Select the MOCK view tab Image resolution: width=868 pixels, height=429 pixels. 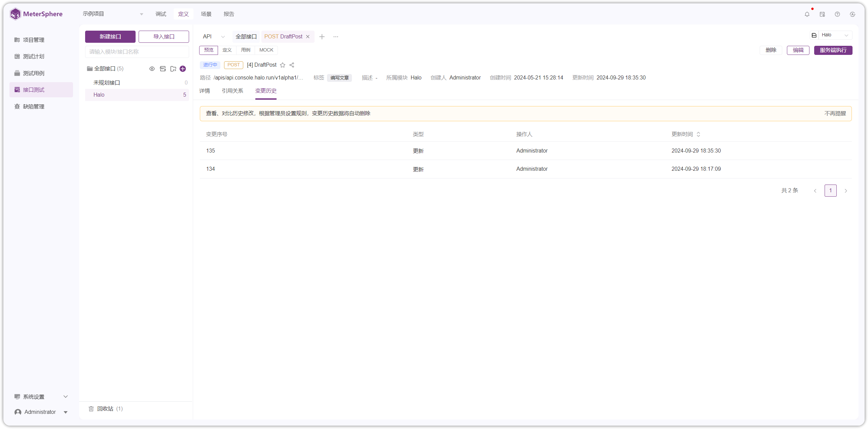[266, 50]
